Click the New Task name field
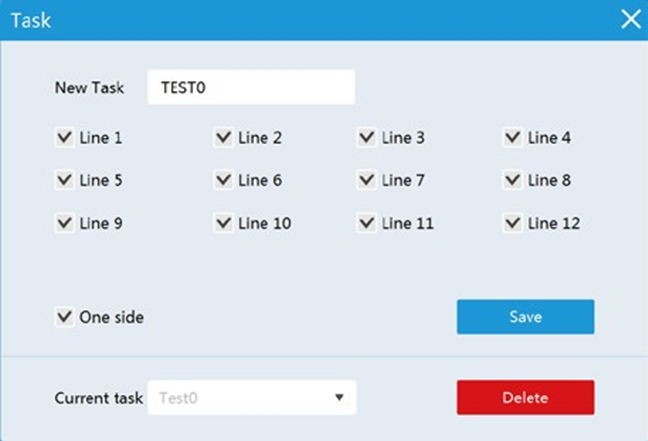648x441 pixels. coord(251,87)
